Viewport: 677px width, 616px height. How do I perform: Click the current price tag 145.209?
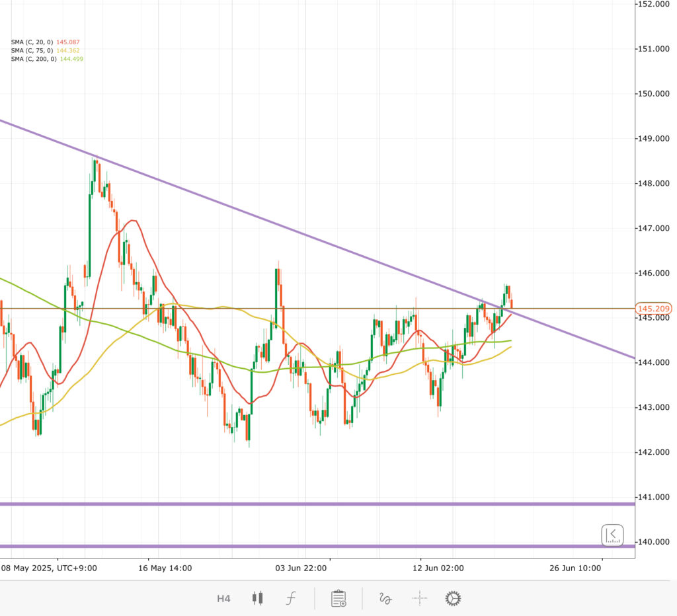tap(653, 309)
